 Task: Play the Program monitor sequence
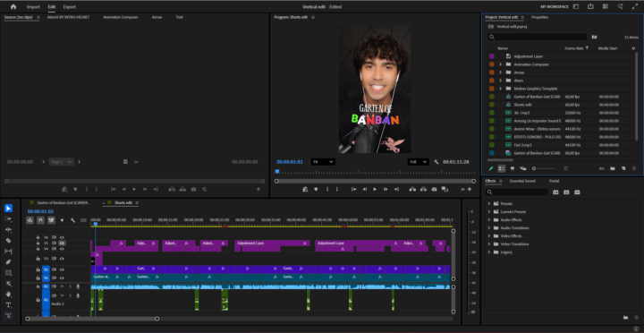pyautogui.click(x=375, y=189)
